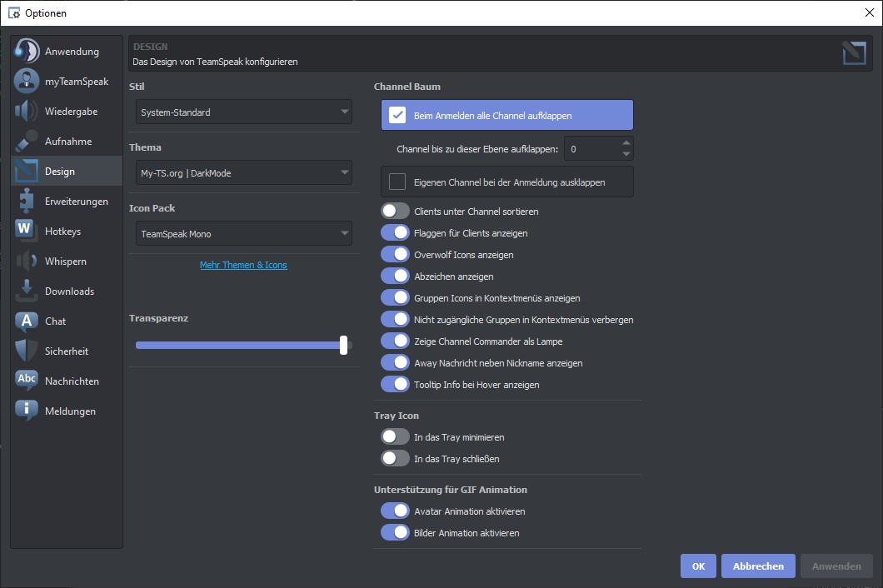Toggle Away Nachricht neben Nickname anzeigen

(x=396, y=363)
